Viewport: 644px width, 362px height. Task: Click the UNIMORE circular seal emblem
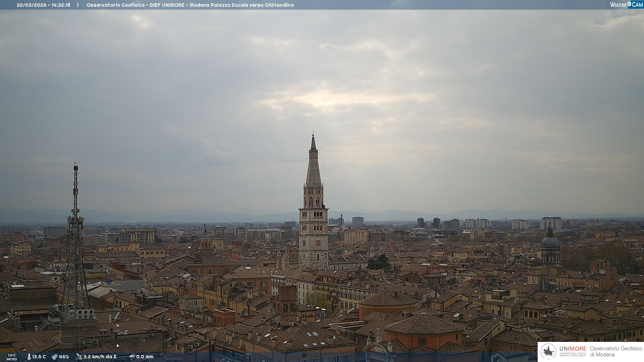[x=548, y=351]
